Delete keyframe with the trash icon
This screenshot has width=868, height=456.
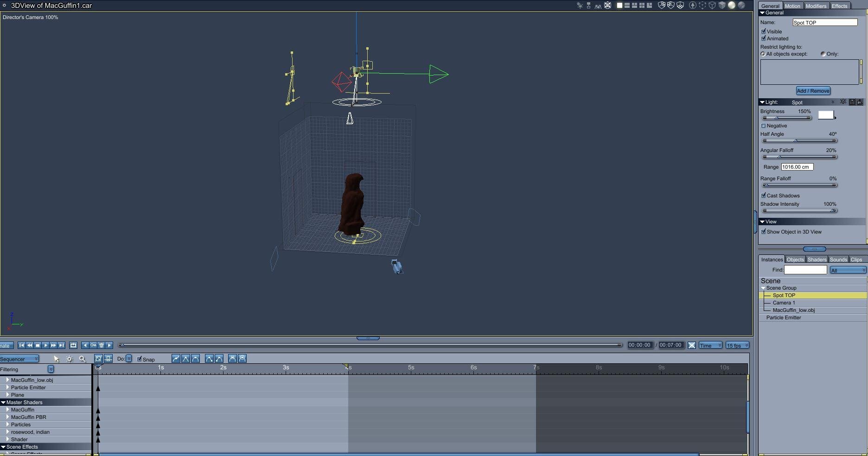[x=101, y=345]
